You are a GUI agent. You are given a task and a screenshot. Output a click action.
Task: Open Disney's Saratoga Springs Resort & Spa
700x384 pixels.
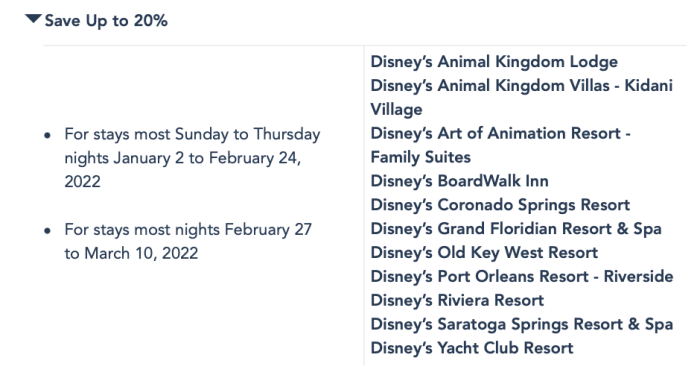[x=522, y=324]
